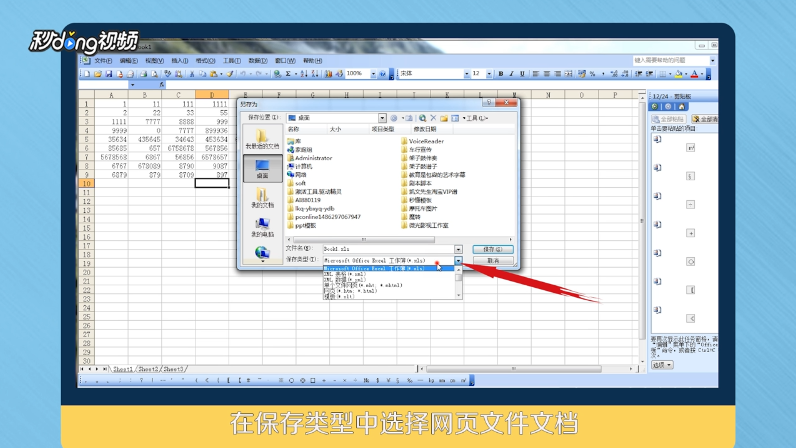Click the Center alignment toolbar icon
The height and width of the screenshot is (448, 796).
546,74
